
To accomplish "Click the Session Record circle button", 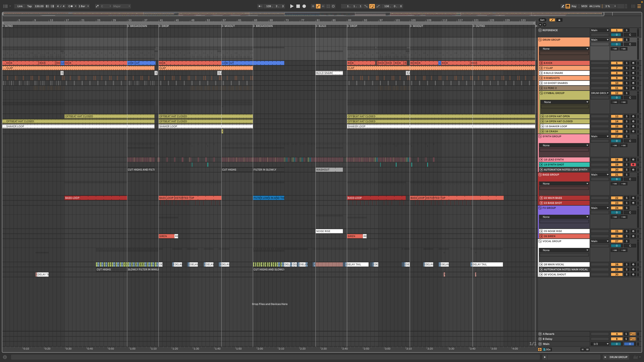I will (333, 6).
